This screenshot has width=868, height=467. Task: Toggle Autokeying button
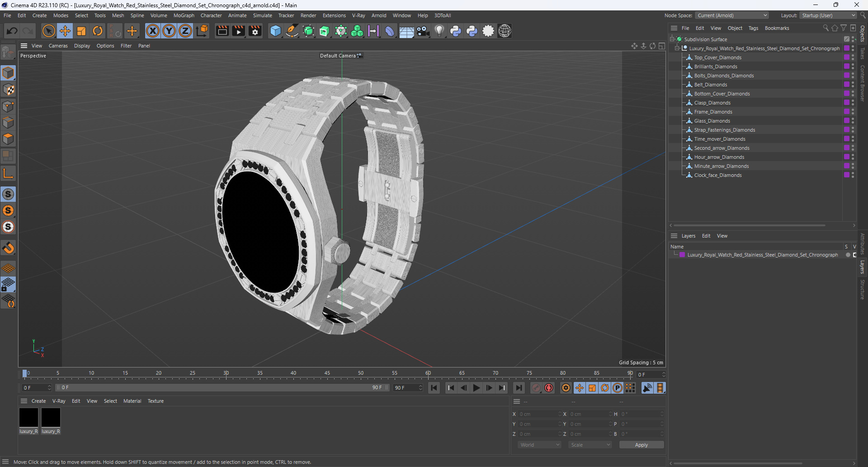pyautogui.click(x=549, y=388)
